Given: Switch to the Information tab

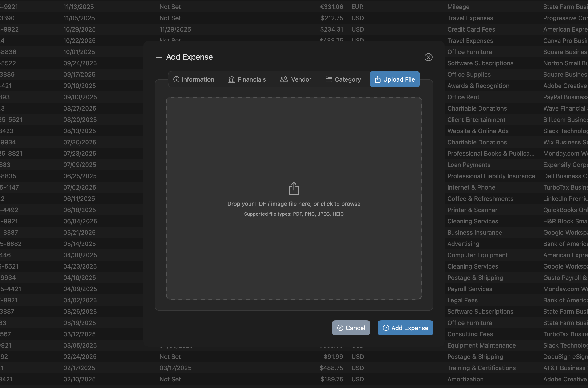Looking at the screenshot, I should pyautogui.click(x=194, y=79).
